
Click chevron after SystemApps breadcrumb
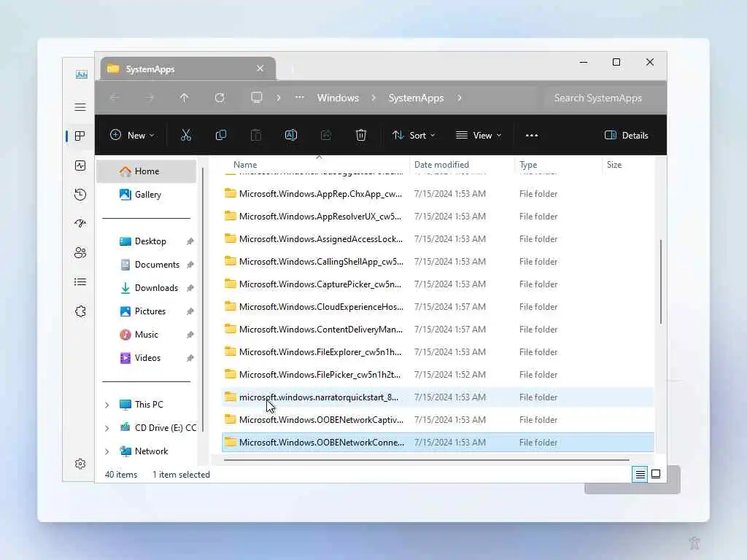460,98
